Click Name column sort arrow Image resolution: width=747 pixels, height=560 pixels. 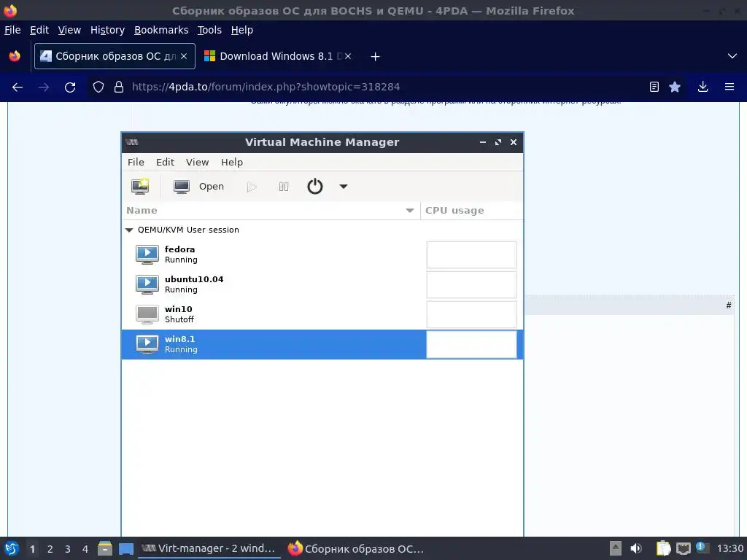click(x=410, y=211)
